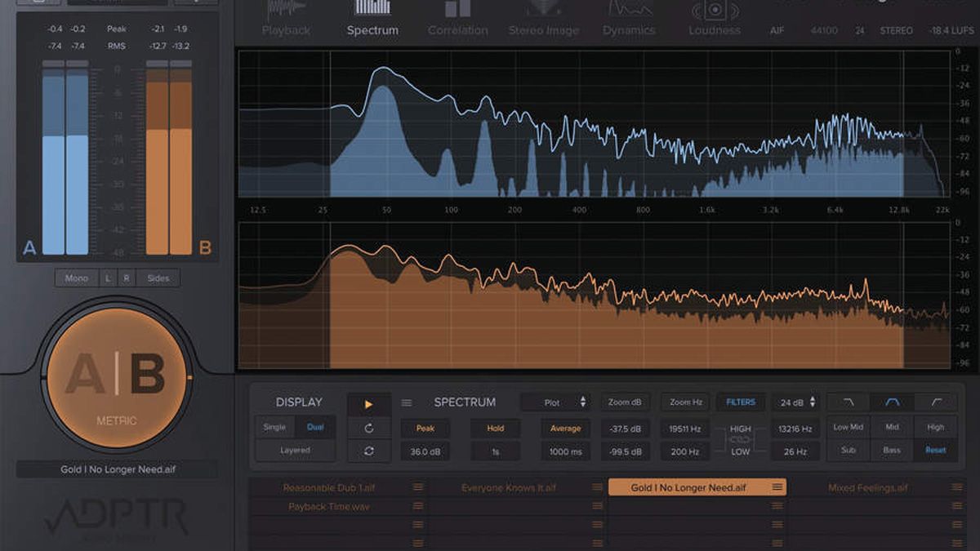Toggle the Peak spectrum option

425,428
